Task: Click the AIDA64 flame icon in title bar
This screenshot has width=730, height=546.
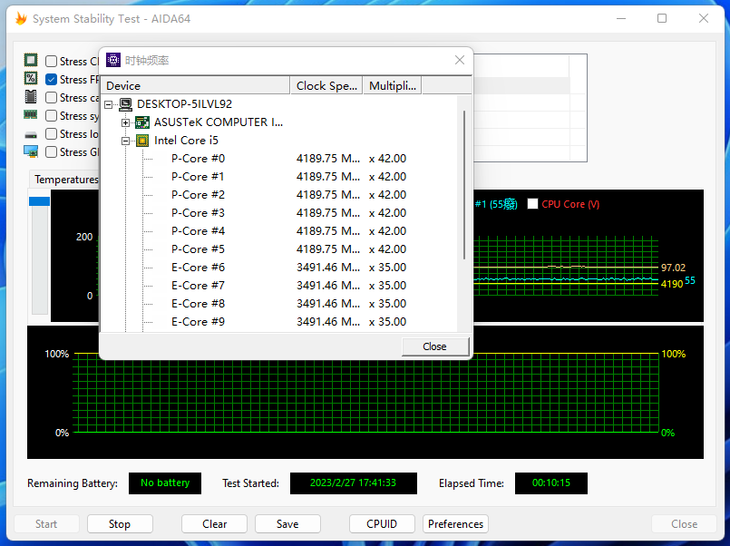Action: (21, 19)
